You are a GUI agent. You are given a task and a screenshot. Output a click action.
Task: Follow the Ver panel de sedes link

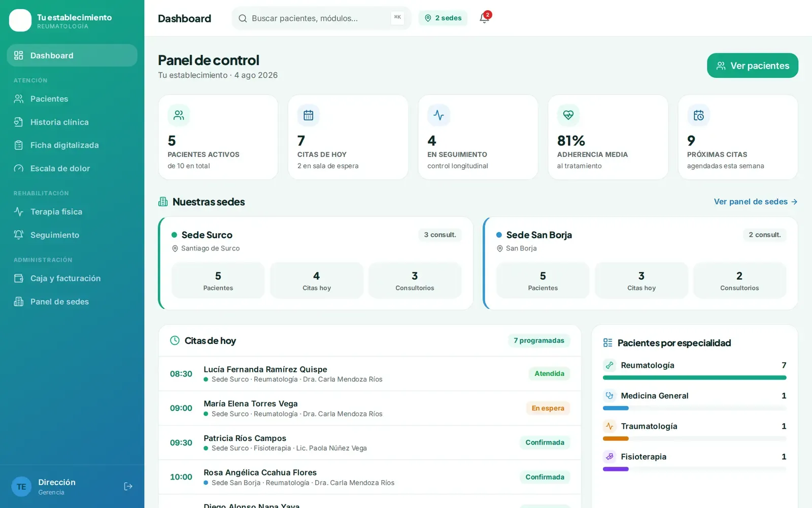[x=756, y=202]
